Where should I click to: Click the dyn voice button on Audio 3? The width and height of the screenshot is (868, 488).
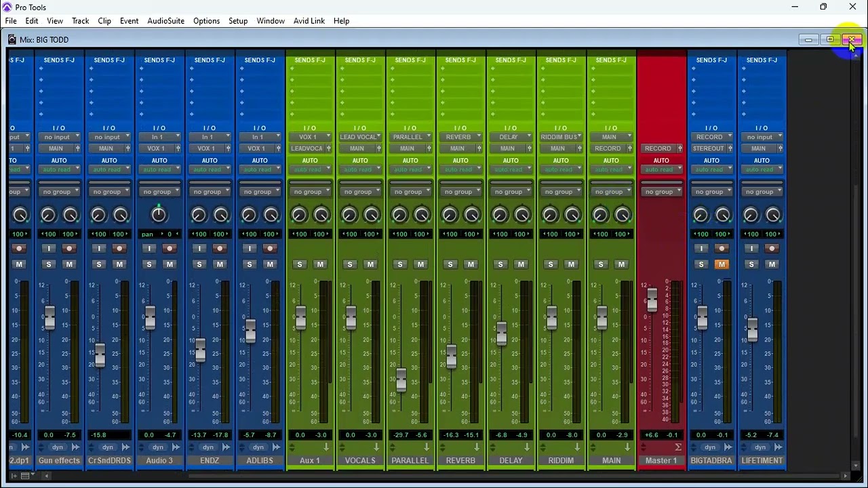pos(158,447)
